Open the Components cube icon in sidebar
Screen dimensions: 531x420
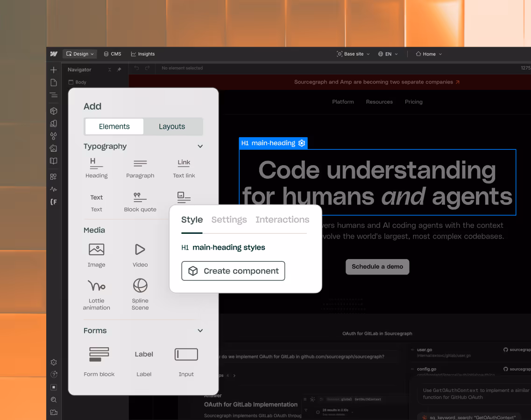coord(54,111)
